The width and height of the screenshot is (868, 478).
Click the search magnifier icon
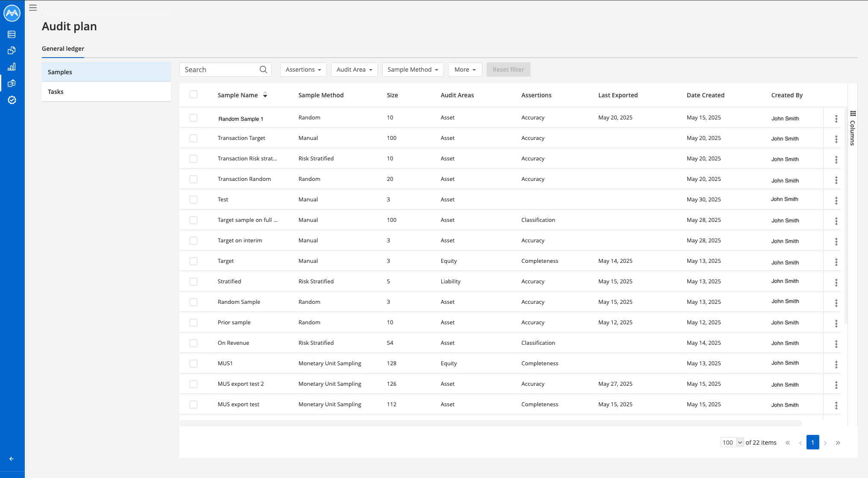[263, 69]
